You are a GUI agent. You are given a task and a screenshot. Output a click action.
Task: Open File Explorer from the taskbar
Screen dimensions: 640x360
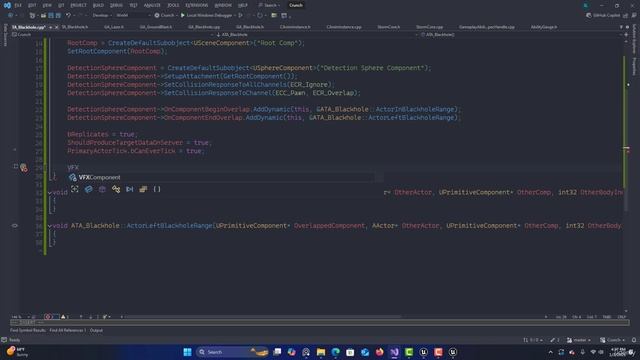coord(321,352)
